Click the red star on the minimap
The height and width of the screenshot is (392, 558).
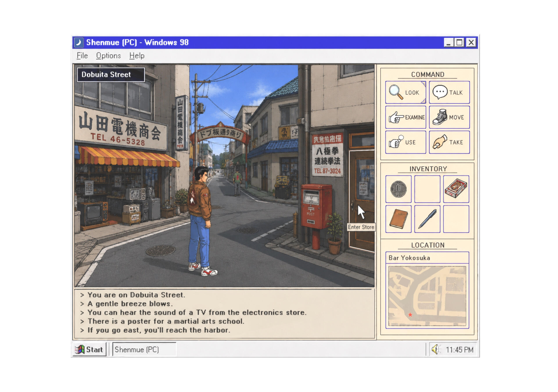410,315
